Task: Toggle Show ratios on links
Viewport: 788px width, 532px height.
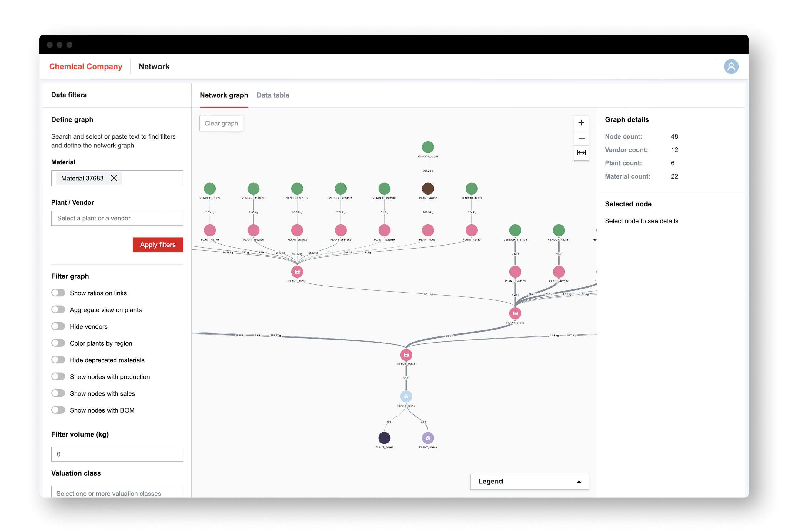Action: tap(58, 293)
